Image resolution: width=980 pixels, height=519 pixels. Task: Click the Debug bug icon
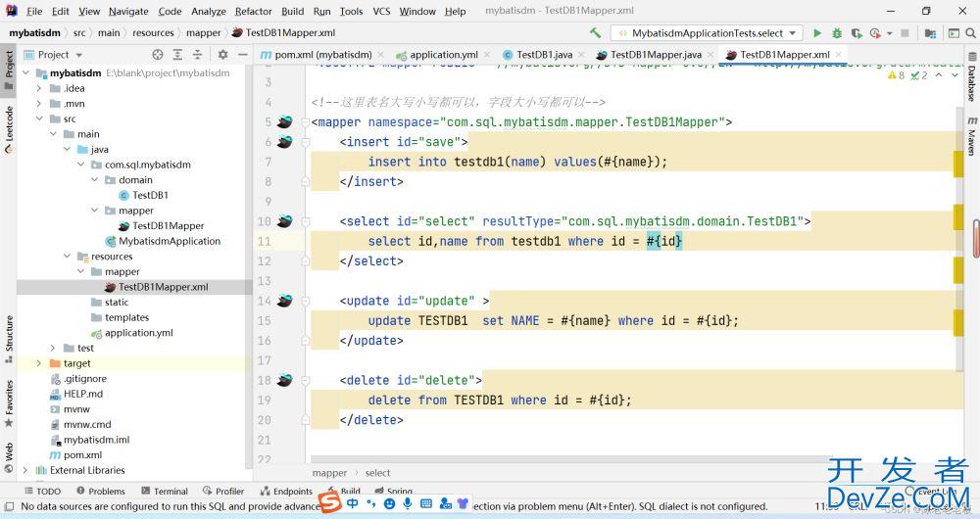(x=837, y=33)
